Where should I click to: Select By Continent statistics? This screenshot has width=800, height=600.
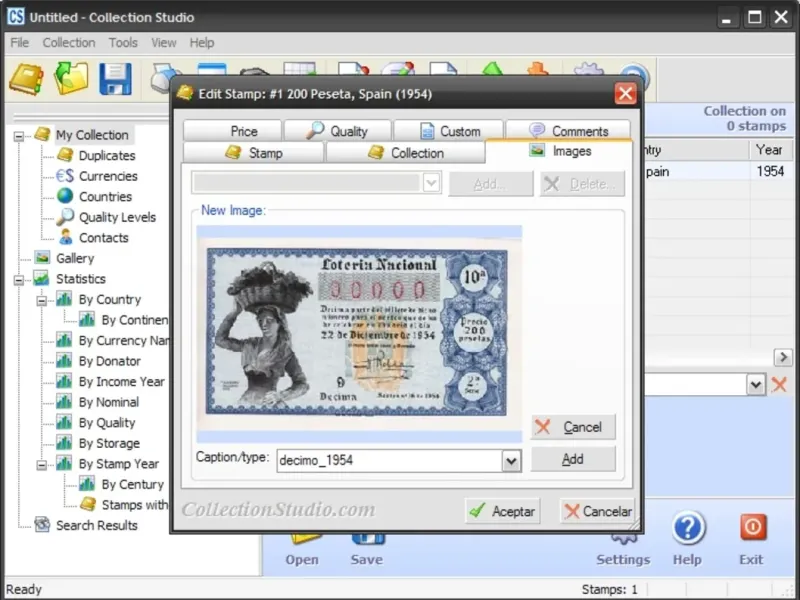pos(134,320)
